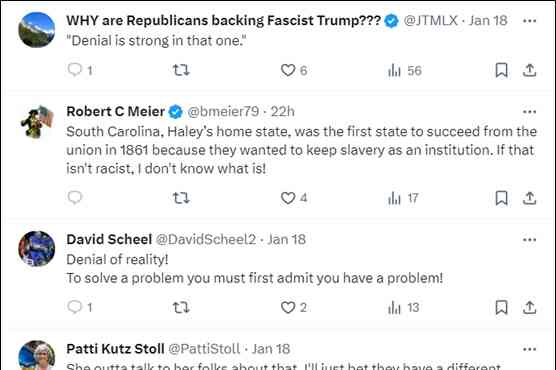556x370 pixels.
Task: Open more options for David Scheel's tweet
Action: coord(529,240)
